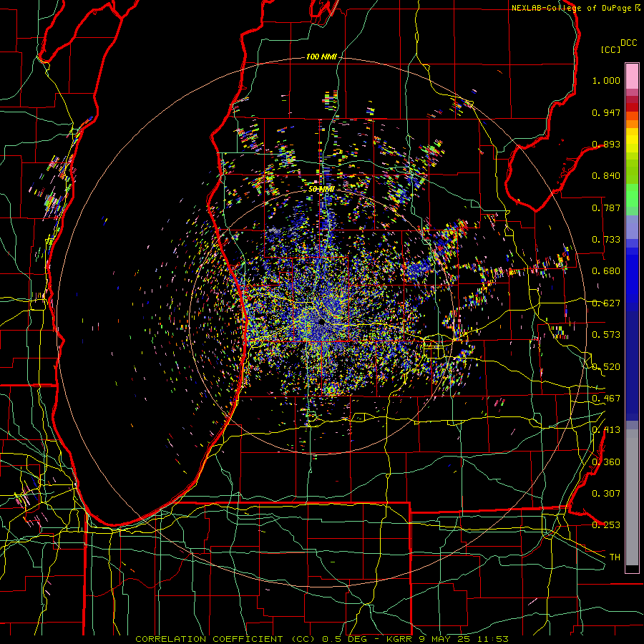Click the 0.947 legend value
Image resolution: width=644 pixels, height=644 pixels.
[x=606, y=112]
